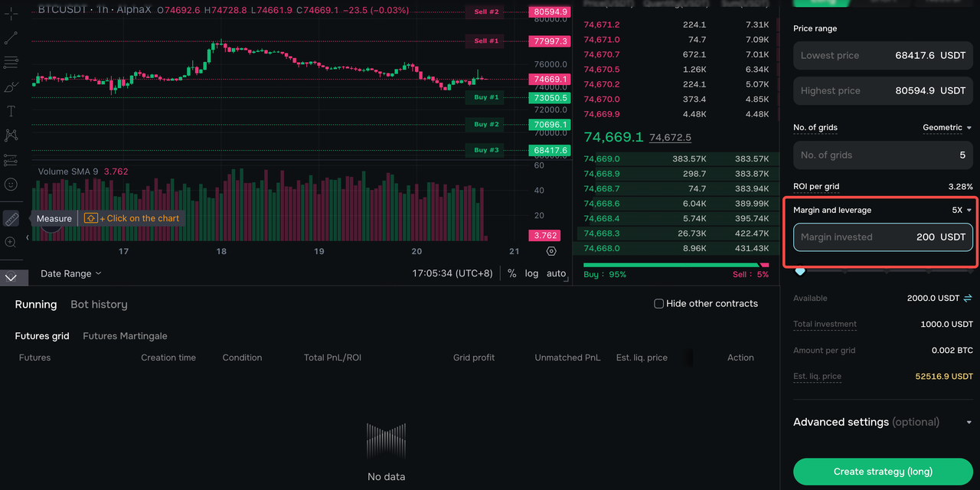This screenshot has height=490, width=980.
Task: Select the Fibonacci retracement lines tool
Action: click(x=11, y=62)
